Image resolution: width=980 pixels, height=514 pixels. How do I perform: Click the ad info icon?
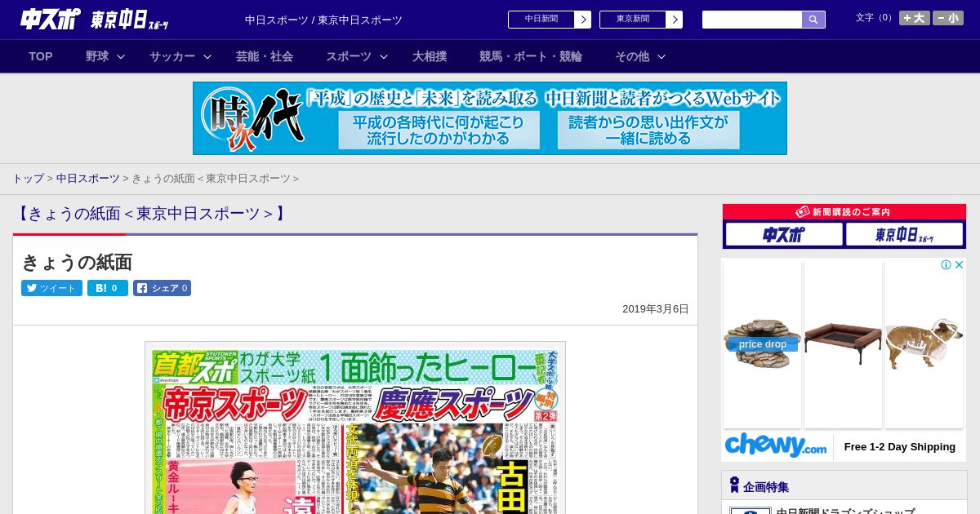click(946, 265)
